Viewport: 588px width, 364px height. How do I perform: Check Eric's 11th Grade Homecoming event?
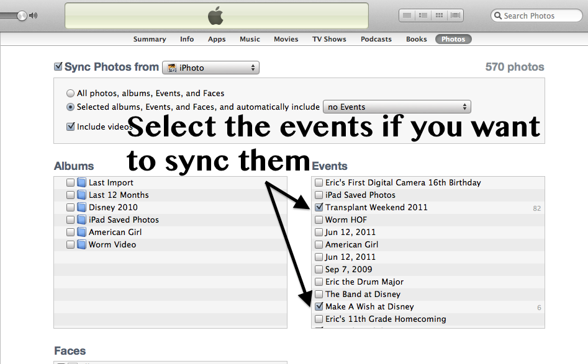click(x=319, y=319)
